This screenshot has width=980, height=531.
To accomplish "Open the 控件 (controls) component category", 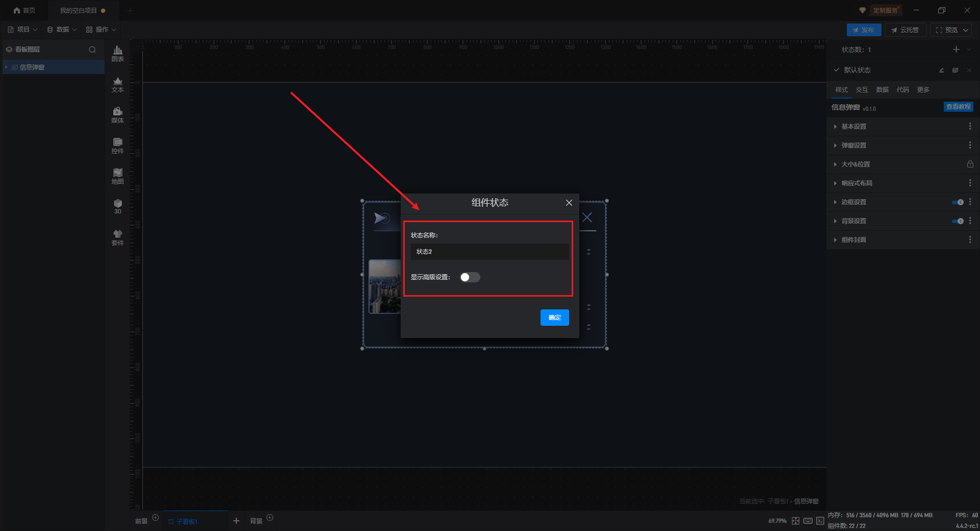I will point(117,146).
